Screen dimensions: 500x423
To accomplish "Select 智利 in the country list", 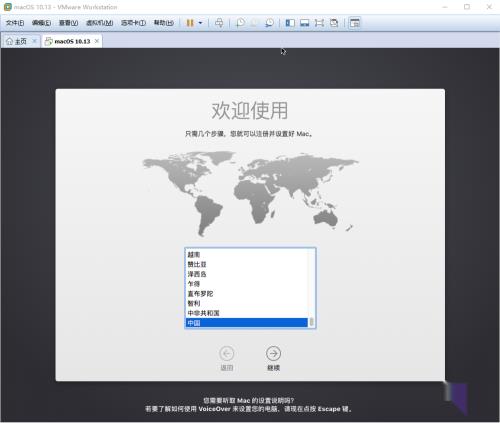I will 247,303.
